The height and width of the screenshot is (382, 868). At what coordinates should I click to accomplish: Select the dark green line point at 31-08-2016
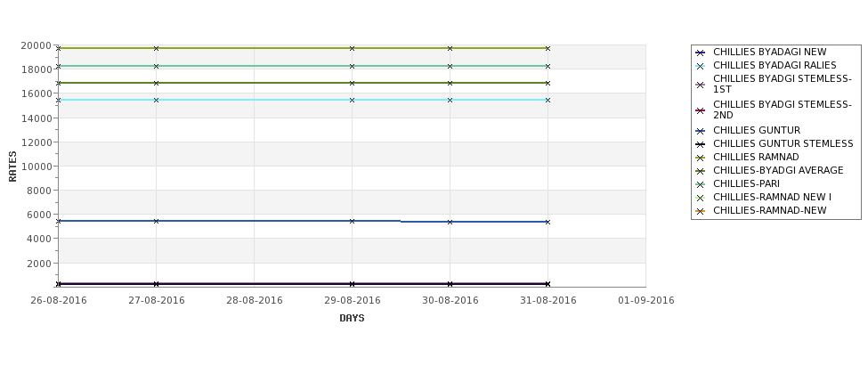tap(548, 83)
